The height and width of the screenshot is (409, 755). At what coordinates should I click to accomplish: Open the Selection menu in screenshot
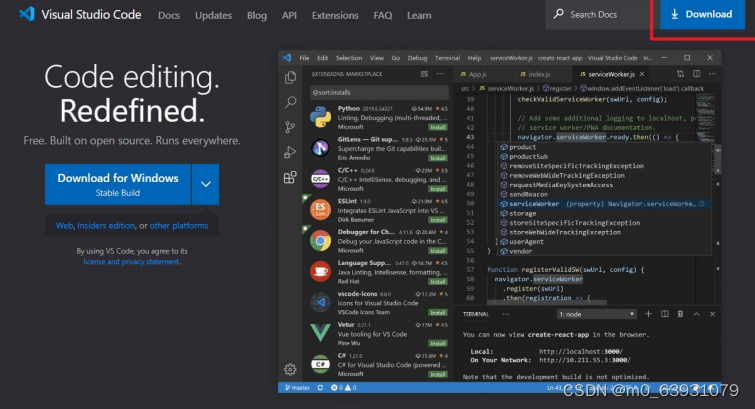[x=349, y=58]
